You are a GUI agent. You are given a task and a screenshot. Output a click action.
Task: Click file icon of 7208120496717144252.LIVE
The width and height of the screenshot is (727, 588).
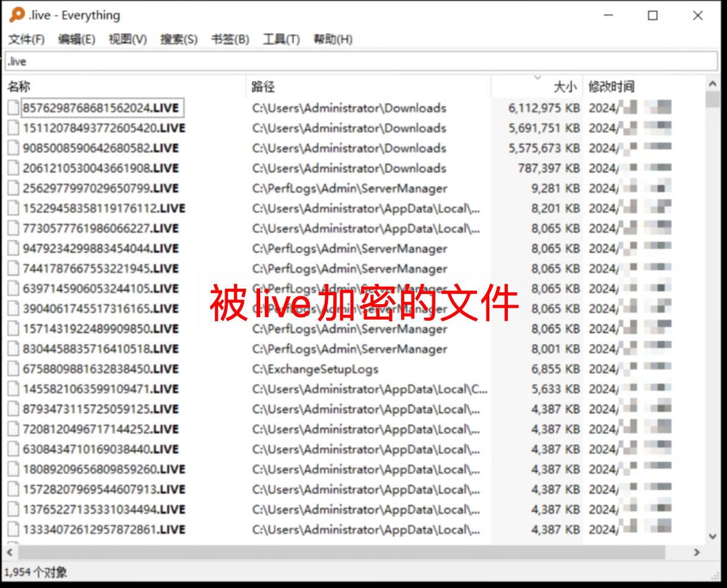(x=13, y=429)
